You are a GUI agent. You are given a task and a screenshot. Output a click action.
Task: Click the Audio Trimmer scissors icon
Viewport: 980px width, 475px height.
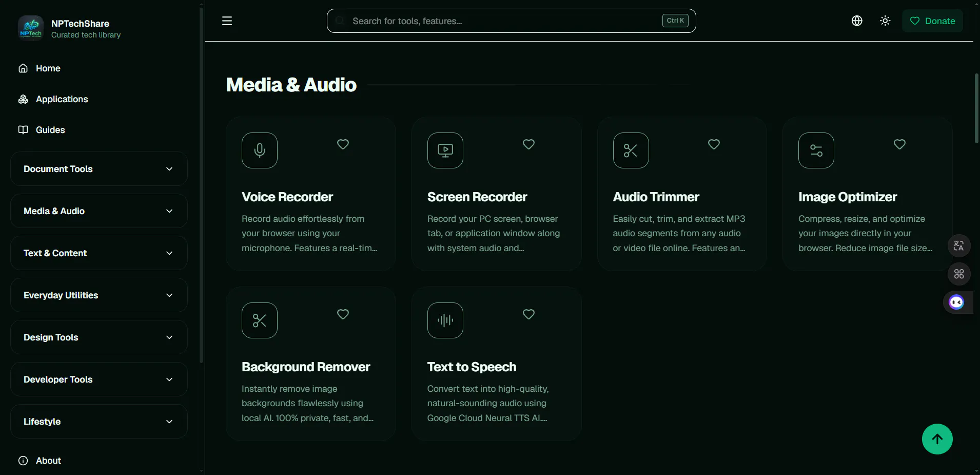tap(631, 150)
